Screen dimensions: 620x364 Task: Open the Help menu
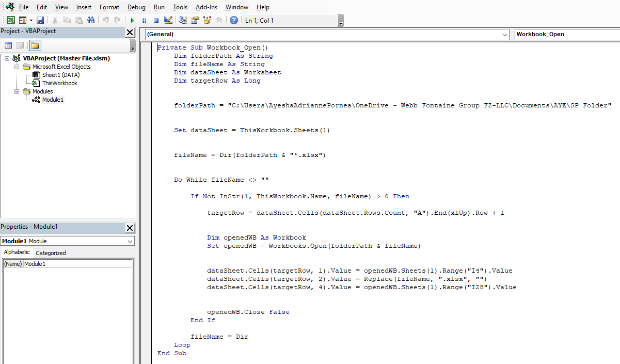tap(263, 7)
